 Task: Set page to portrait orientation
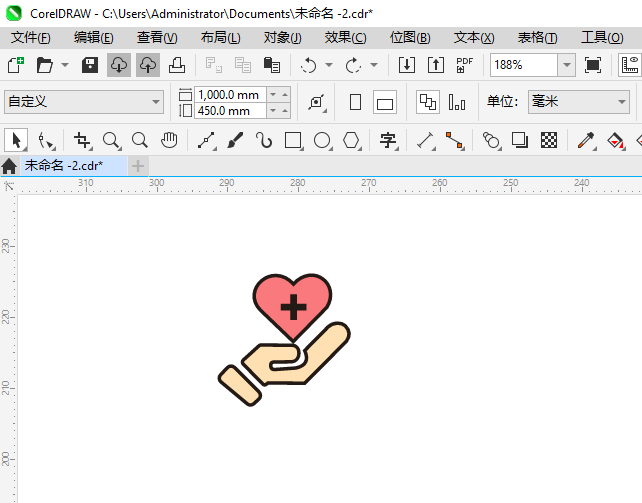(x=355, y=102)
